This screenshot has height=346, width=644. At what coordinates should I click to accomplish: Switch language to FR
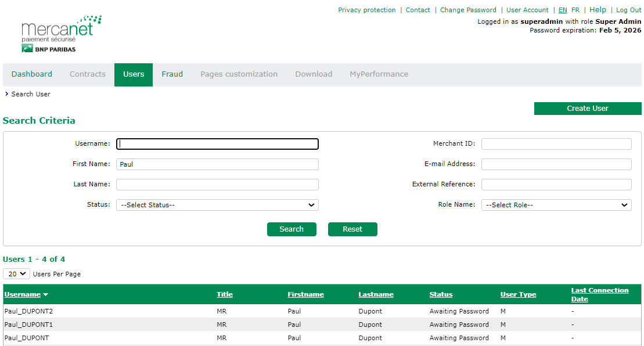pyautogui.click(x=575, y=10)
